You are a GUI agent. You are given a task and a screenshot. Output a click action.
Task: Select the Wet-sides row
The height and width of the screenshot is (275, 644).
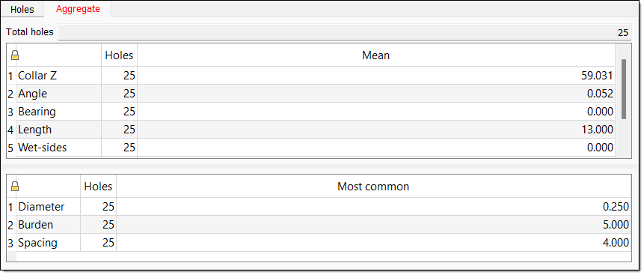[311, 148]
